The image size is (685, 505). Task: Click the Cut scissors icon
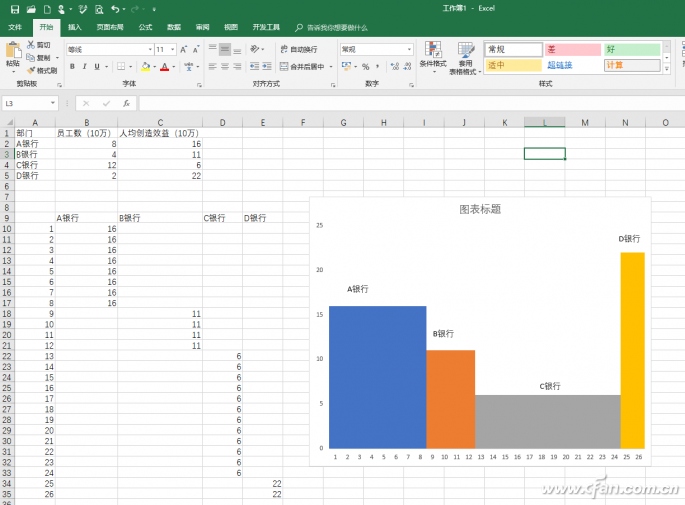coord(31,45)
